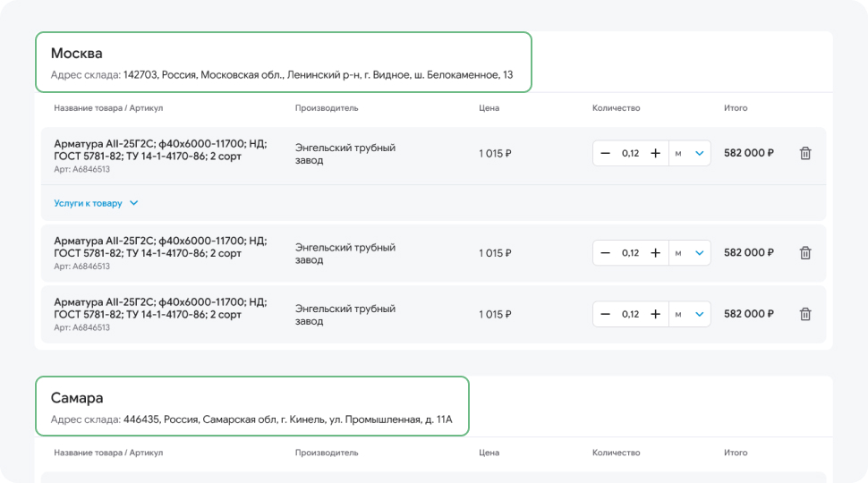This screenshot has height=483, width=868.
Task: Click 'Цена' column header in Самара table
Action: (489, 453)
